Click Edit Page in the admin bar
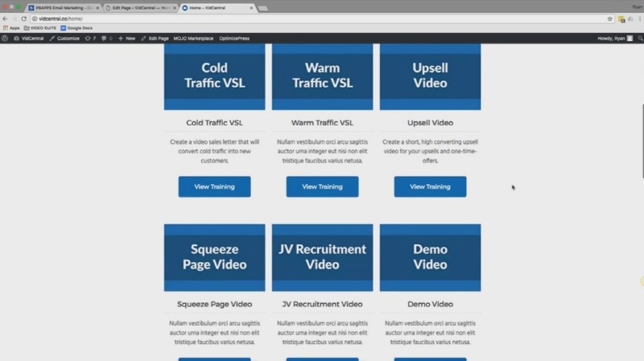 point(155,38)
